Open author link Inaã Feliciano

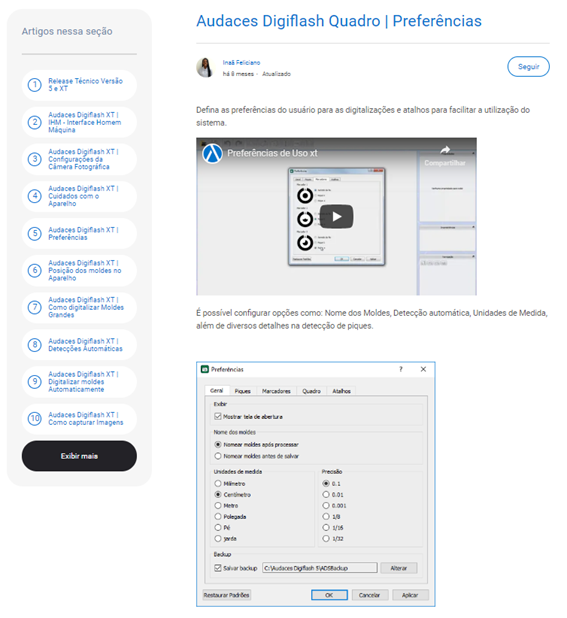(241, 62)
